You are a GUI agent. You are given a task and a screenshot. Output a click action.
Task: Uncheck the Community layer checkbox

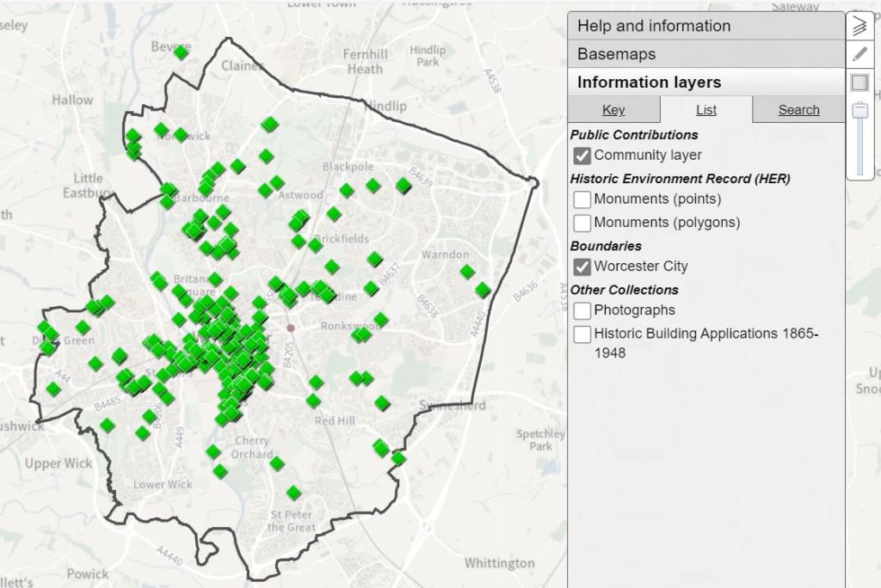click(x=582, y=156)
